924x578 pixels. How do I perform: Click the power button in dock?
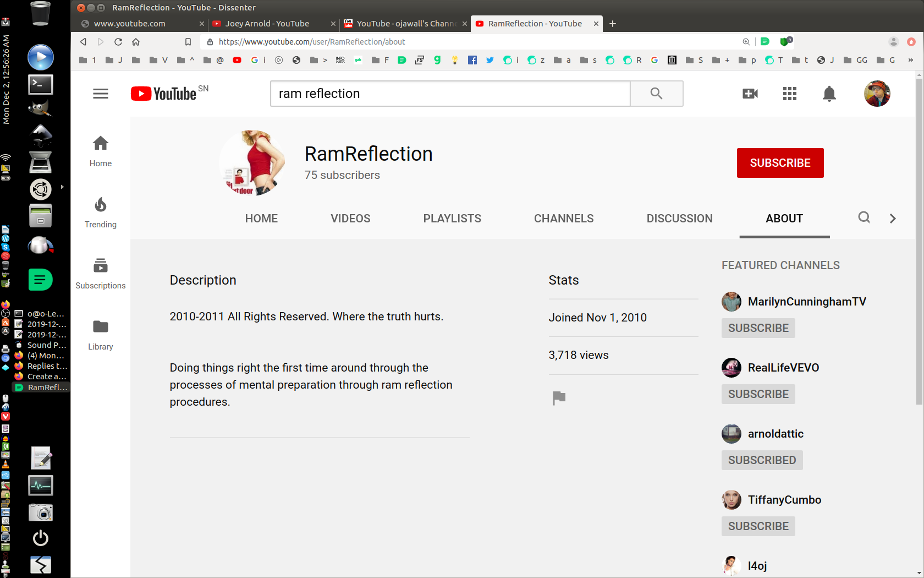41,538
